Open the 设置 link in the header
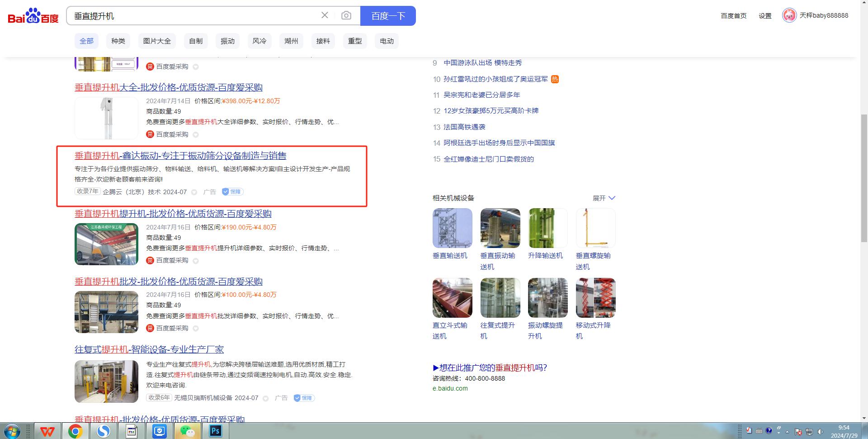 (765, 16)
